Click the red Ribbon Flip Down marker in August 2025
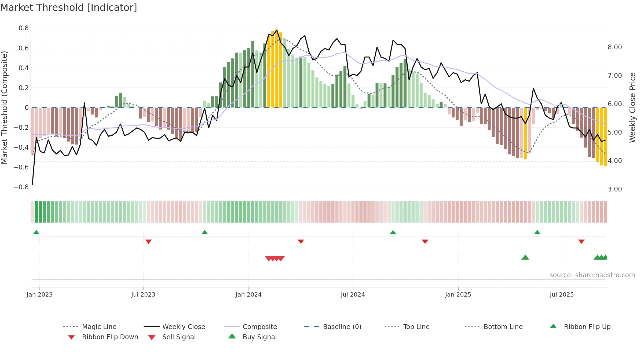The height and width of the screenshot is (362, 644). [x=581, y=242]
